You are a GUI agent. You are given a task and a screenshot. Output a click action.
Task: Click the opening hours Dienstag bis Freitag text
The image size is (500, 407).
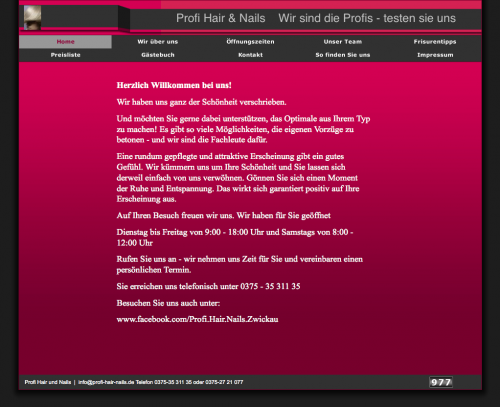click(x=235, y=237)
